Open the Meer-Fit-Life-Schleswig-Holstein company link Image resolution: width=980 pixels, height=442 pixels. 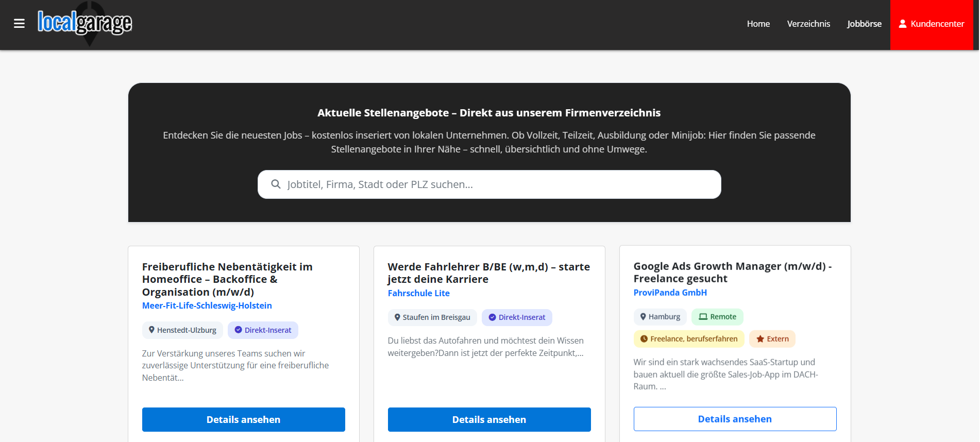207,305
